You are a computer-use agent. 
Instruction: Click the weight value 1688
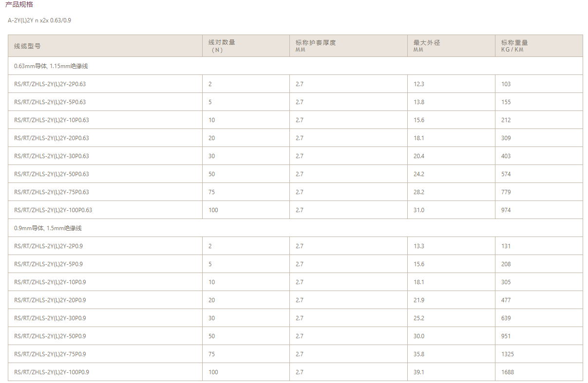[508, 372]
